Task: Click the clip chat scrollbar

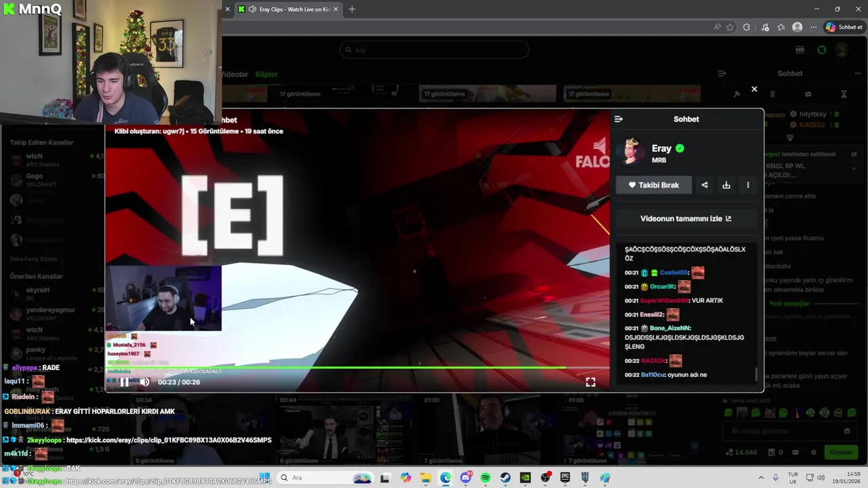Action: point(757,374)
